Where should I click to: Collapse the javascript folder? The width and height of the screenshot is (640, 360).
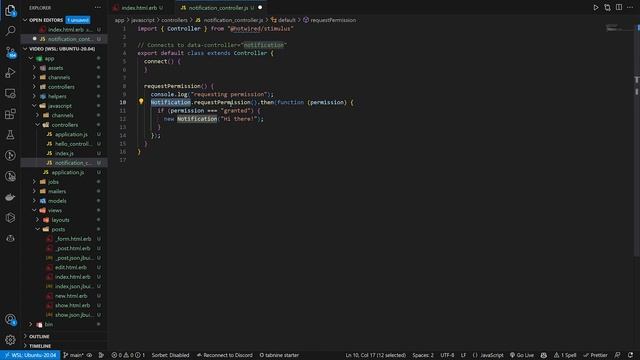click(34, 106)
